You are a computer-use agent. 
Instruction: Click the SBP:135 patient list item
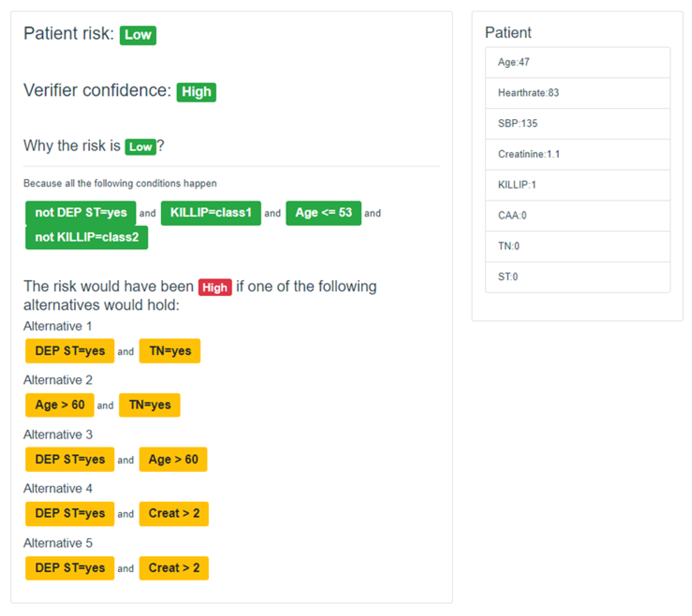click(x=578, y=124)
